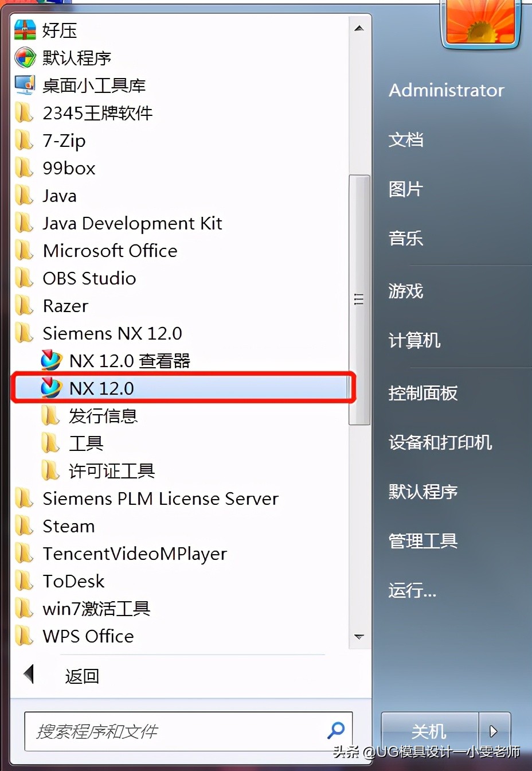Screen dimensions: 532x771
Task: Click the OBS Studio folder icon
Action: [x=24, y=278]
